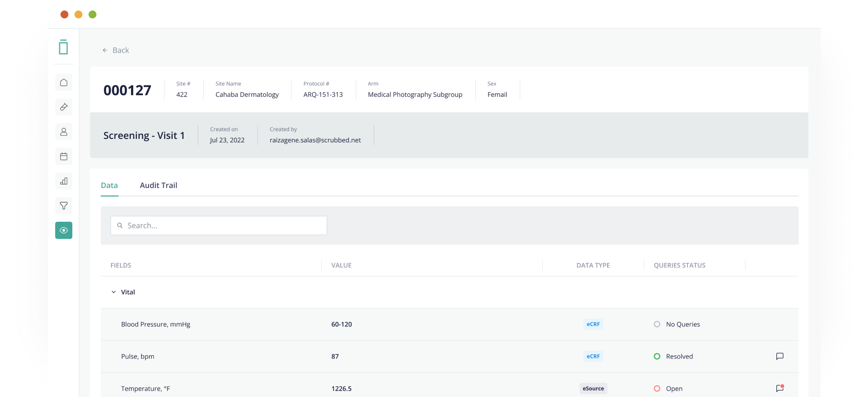The width and height of the screenshot is (868, 397).
Task: Collapse the Vital section chevron
Action: click(114, 292)
